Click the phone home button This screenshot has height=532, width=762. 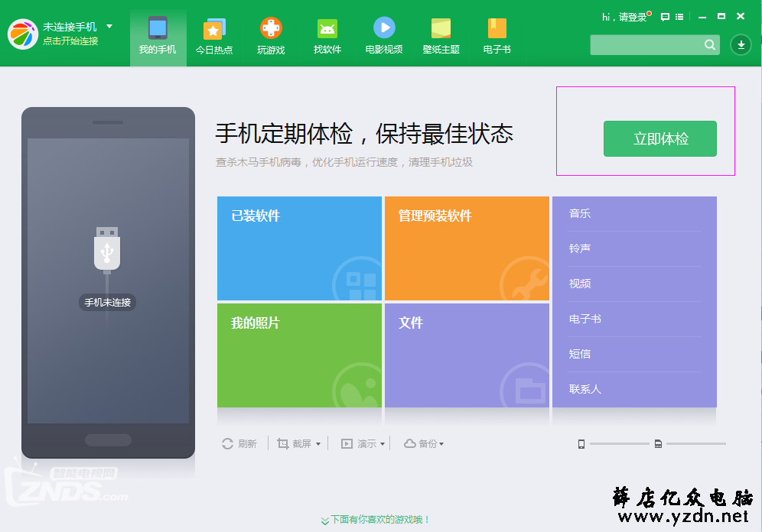108,440
